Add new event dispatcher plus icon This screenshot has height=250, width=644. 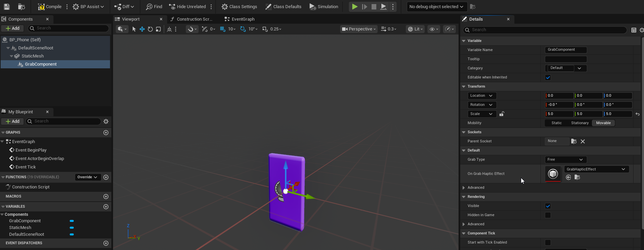point(106,243)
